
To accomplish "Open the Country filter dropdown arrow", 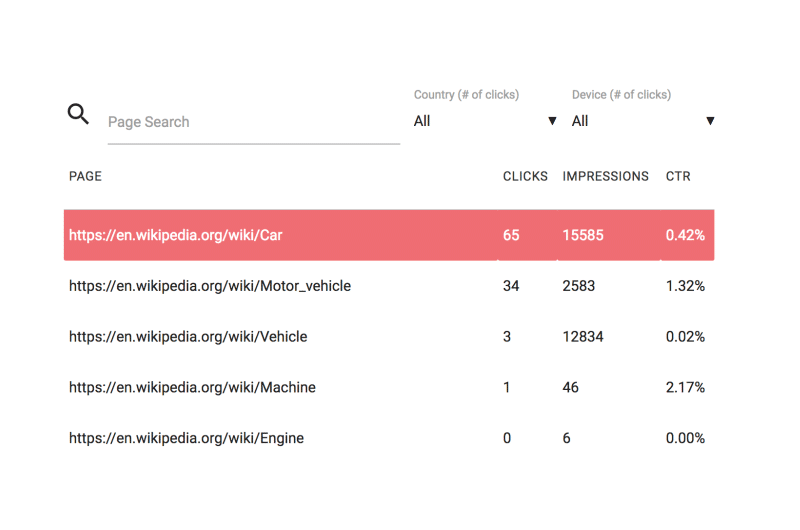I will [x=552, y=121].
